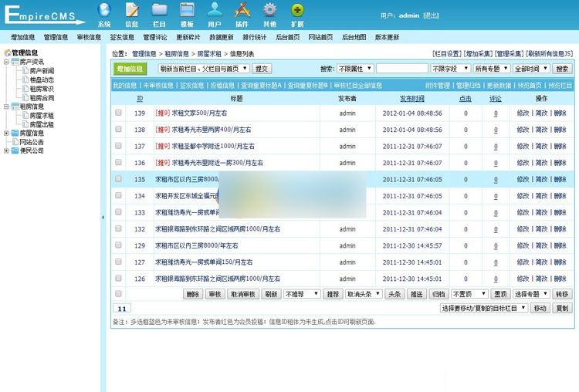Viewport: 579px width, 392px height.
Task: Open the 刷新当前栏目、父栏目与首页 dropdown
Action: click(x=204, y=69)
